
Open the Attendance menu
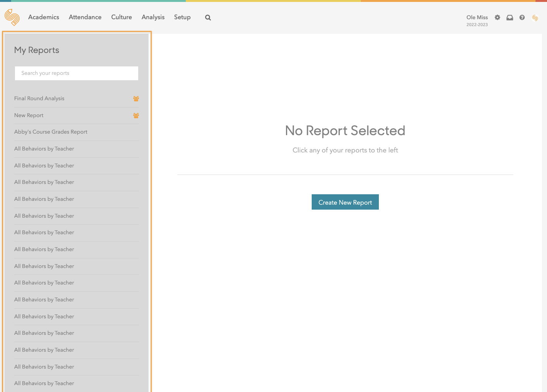point(85,17)
